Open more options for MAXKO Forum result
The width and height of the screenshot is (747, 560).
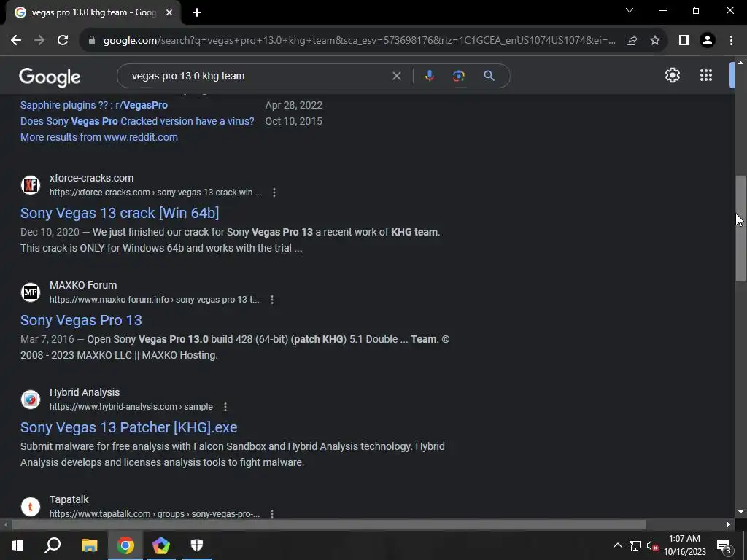coord(271,300)
